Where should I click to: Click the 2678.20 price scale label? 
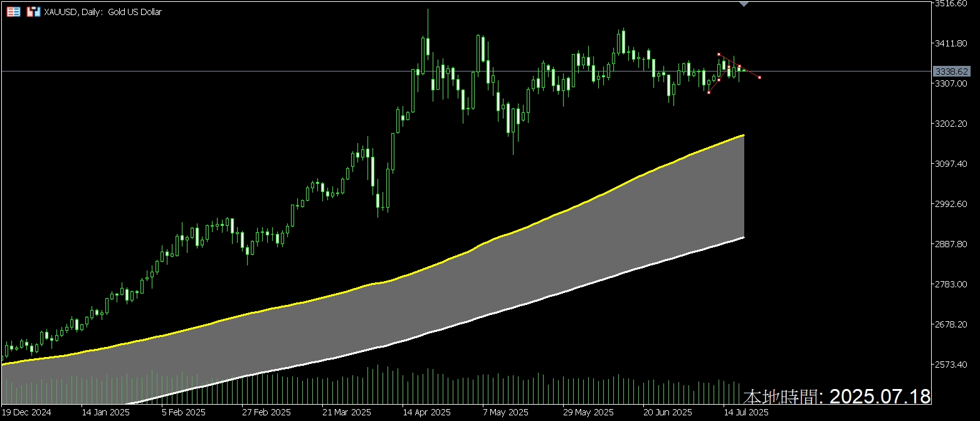coord(951,324)
